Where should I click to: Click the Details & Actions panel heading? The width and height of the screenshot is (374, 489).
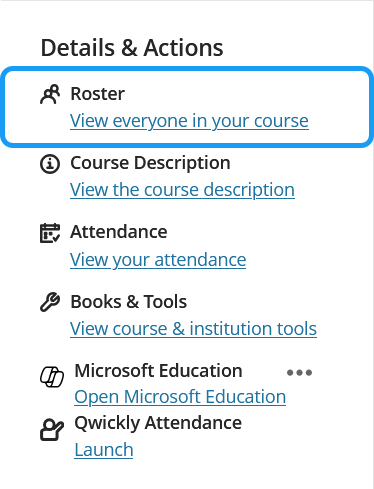(x=132, y=48)
